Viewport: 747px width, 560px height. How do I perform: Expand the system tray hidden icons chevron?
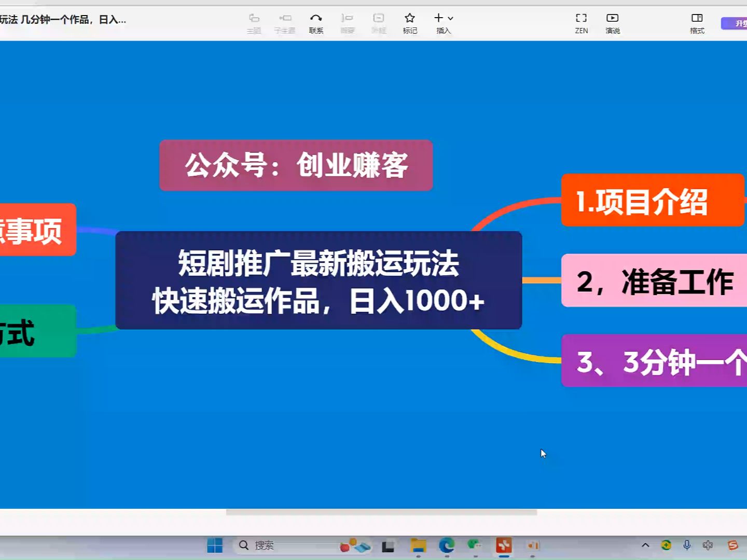pyautogui.click(x=645, y=545)
